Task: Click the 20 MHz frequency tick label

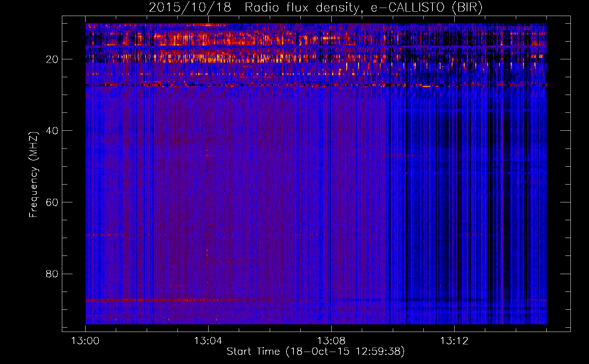Action: (x=52, y=59)
